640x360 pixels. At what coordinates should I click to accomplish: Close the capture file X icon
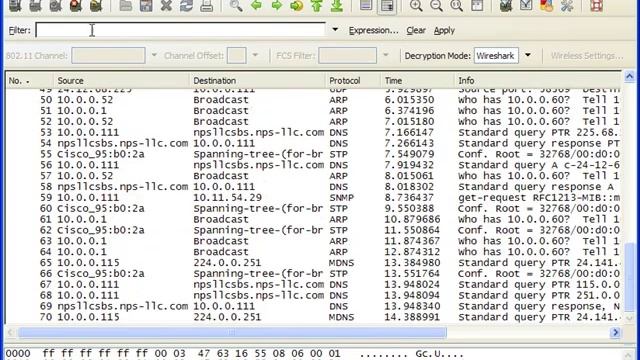pos(166,5)
